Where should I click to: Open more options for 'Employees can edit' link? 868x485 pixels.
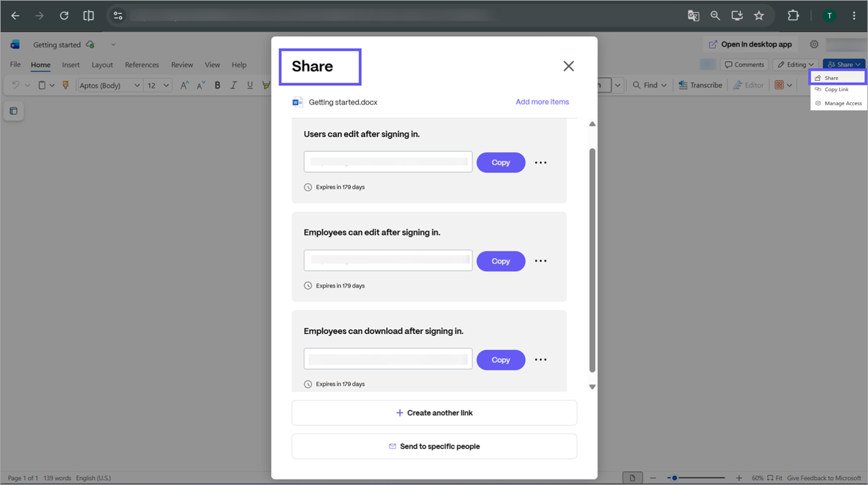(x=541, y=261)
